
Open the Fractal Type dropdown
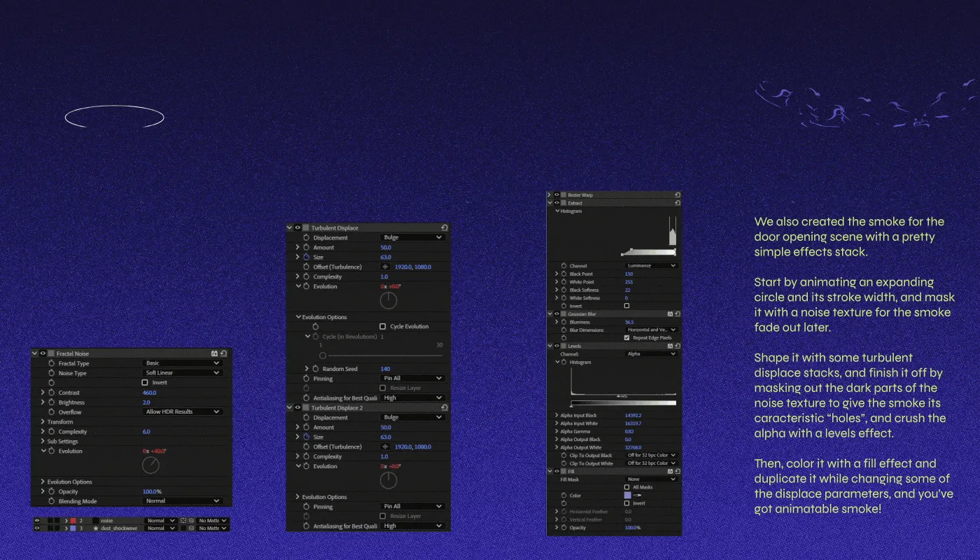click(183, 363)
